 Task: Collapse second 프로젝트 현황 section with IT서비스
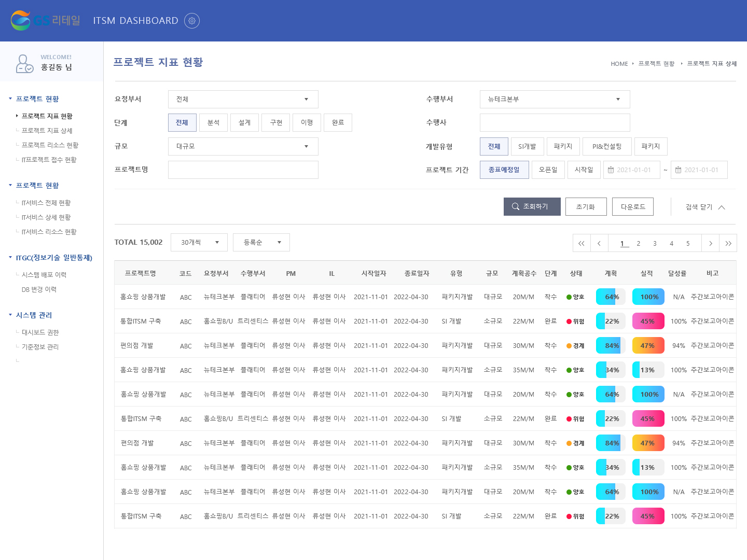(x=34, y=185)
